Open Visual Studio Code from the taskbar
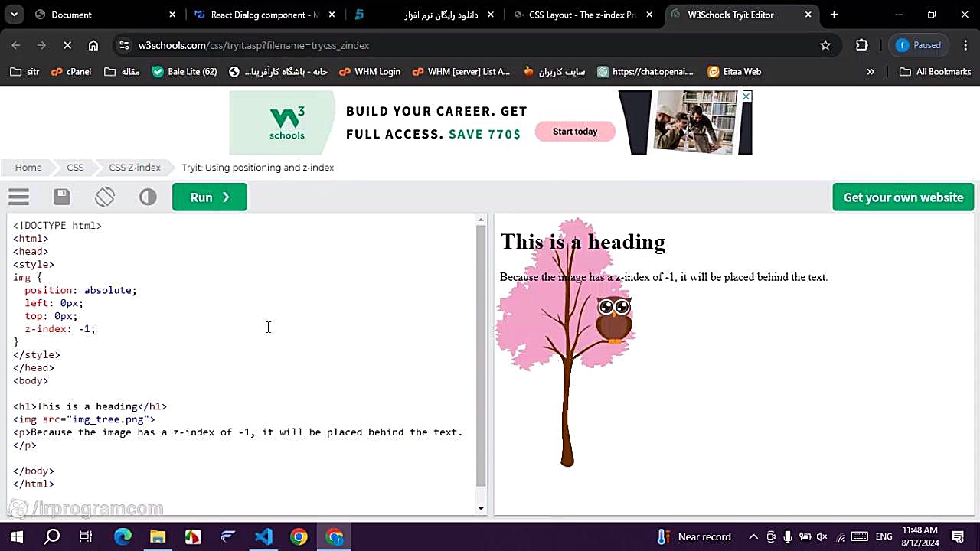This screenshot has width=980, height=551. coord(263,536)
